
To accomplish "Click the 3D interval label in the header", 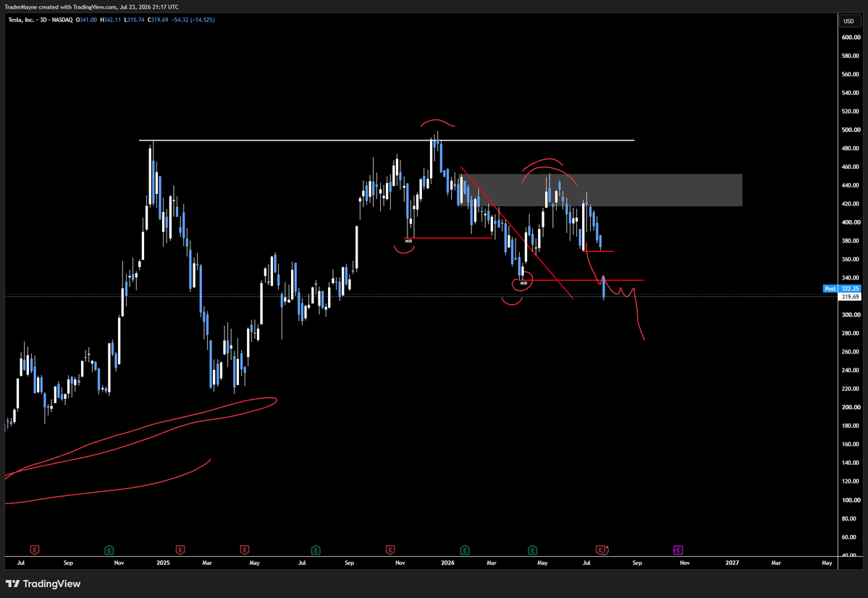I will [43, 20].
